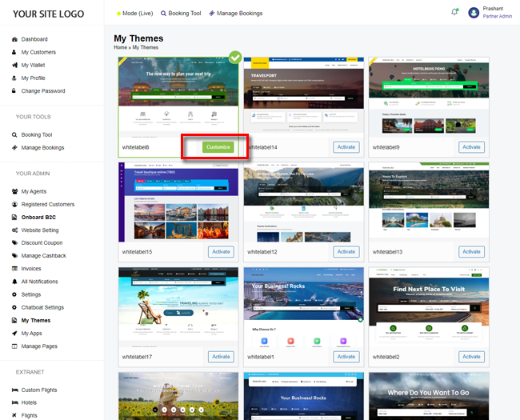Open the whitelabel14 Travelport preview thumbnail
Screen dimensions: 520x420
pyautogui.click(x=304, y=97)
